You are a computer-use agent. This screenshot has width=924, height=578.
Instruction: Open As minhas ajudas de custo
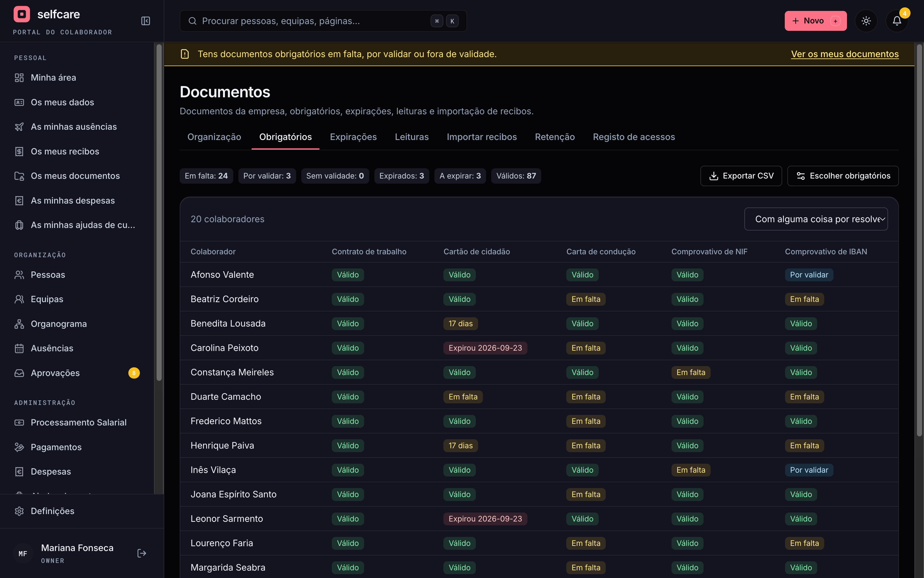pos(77,225)
